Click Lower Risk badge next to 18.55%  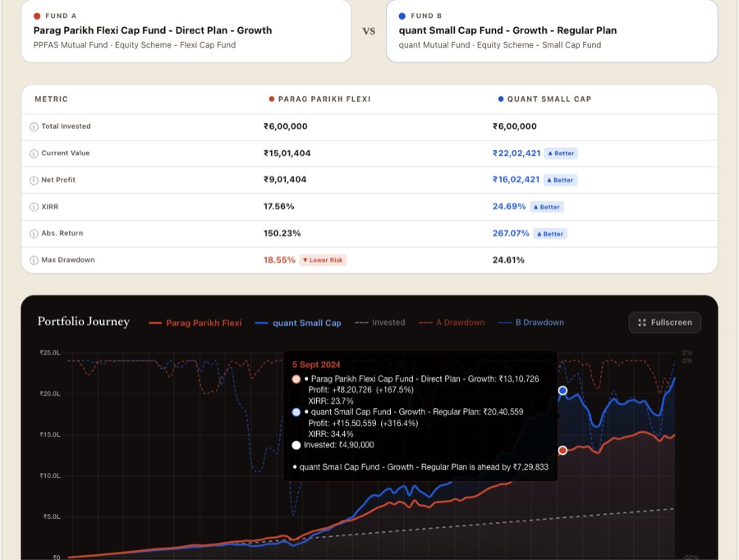click(x=323, y=260)
